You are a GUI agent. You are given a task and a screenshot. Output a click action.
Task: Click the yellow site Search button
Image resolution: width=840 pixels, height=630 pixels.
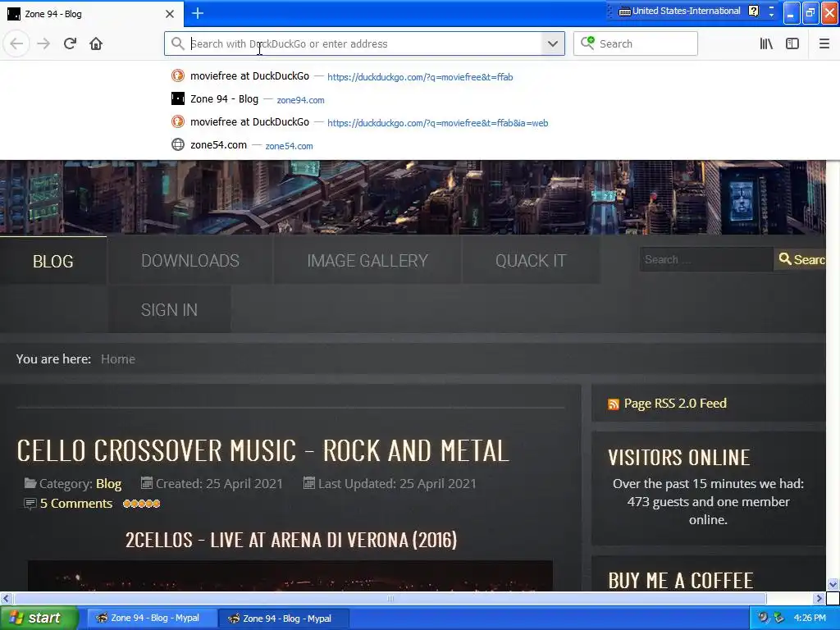800,259
